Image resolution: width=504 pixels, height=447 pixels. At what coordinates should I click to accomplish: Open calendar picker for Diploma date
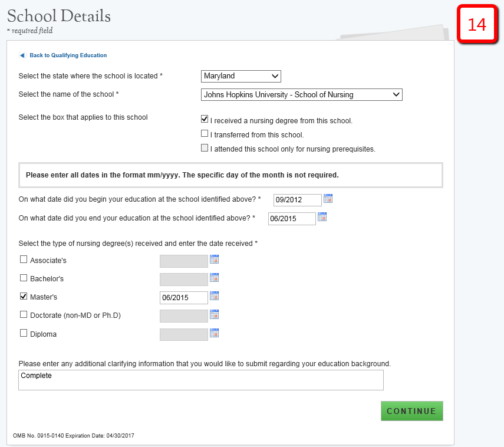(215, 333)
